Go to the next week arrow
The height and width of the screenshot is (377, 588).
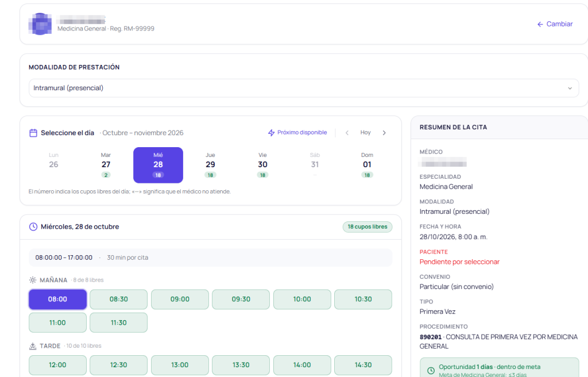coord(384,133)
